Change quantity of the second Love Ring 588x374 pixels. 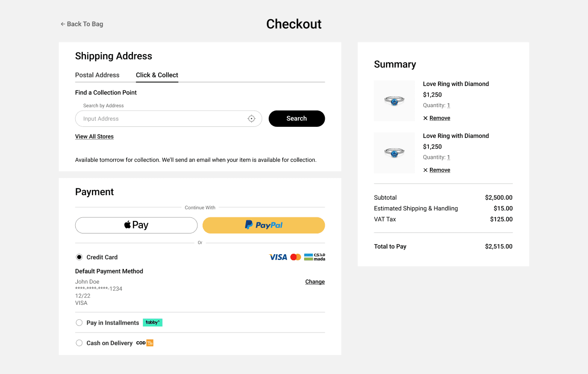pos(448,158)
